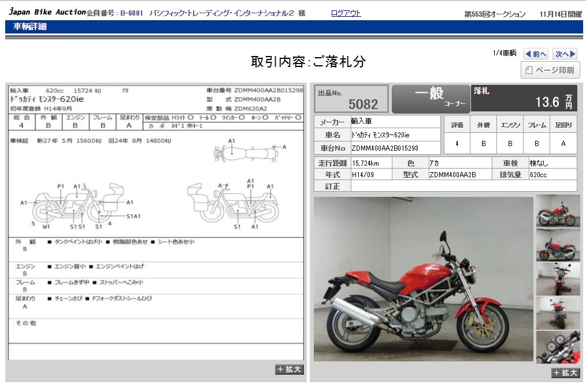Select the fourth thumbnail, bike rear view
Image resolution: width=586 pixels, height=392 pixels.
coord(558,313)
